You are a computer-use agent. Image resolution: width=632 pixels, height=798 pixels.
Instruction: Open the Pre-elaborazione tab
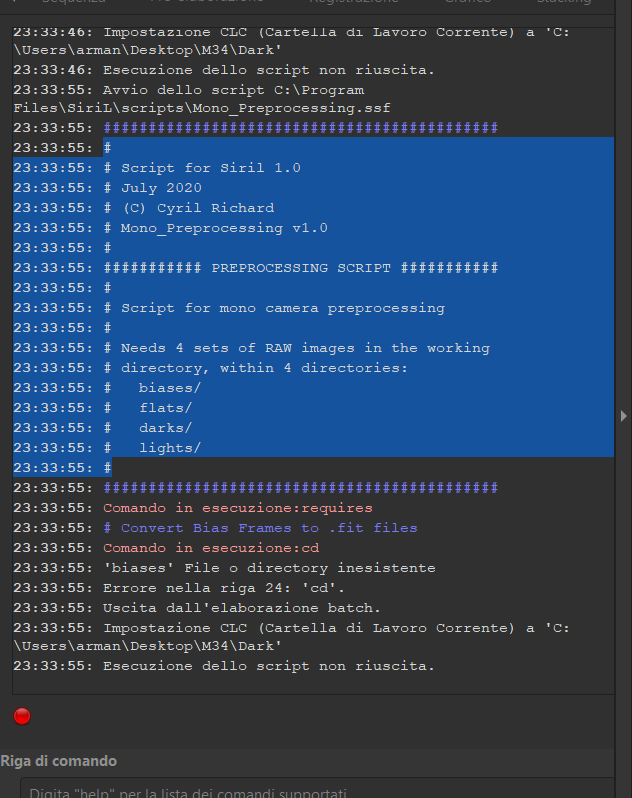tap(206, 3)
